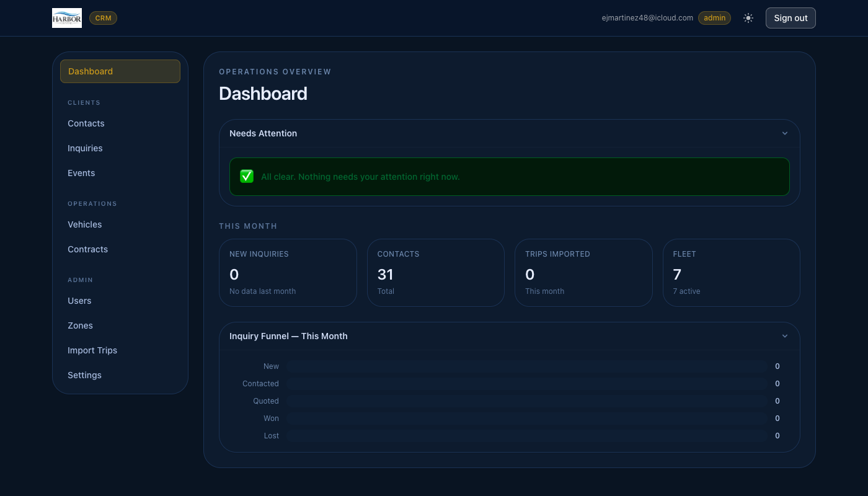Click the admin role badge
Image resolution: width=868 pixels, height=496 pixels.
click(x=714, y=18)
